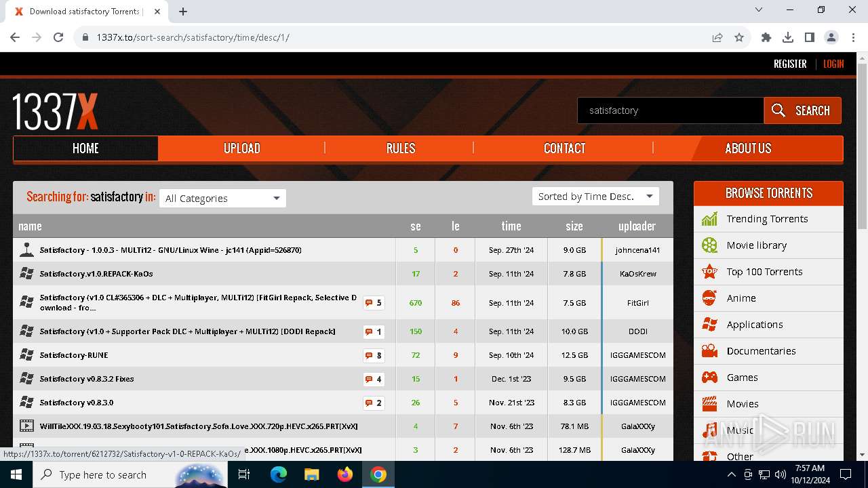
Task: Open comments bubble on FitGirl Repack row
Action: 374,303
